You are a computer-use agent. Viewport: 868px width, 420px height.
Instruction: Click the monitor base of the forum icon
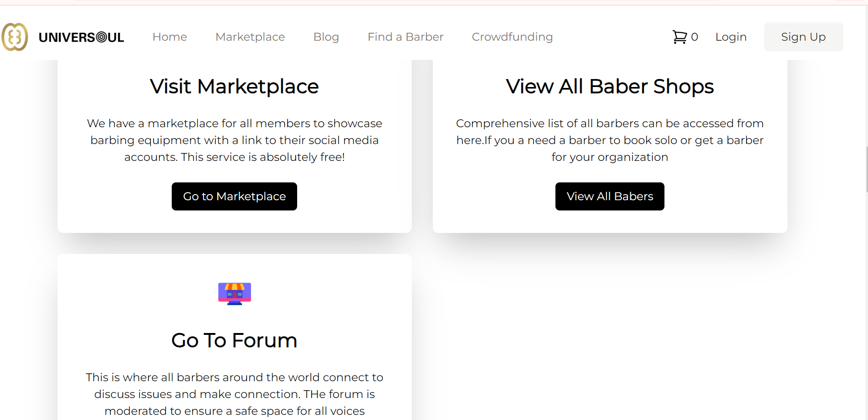click(234, 304)
